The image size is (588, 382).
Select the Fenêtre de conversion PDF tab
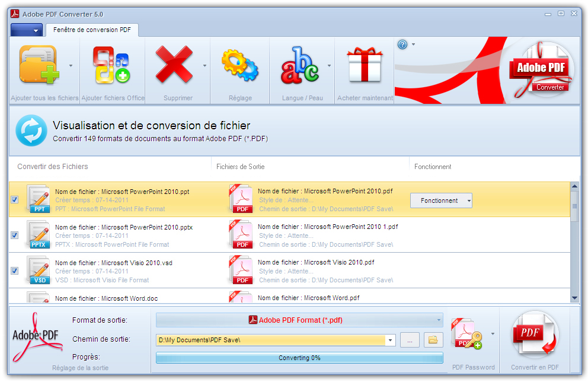pyautogui.click(x=92, y=30)
